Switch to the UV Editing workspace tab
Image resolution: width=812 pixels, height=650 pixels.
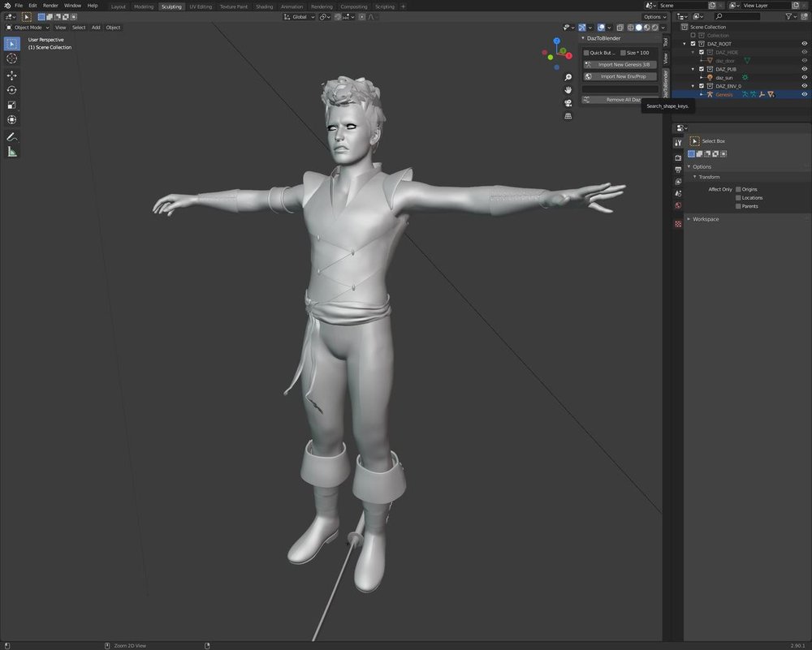pyautogui.click(x=201, y=6)
